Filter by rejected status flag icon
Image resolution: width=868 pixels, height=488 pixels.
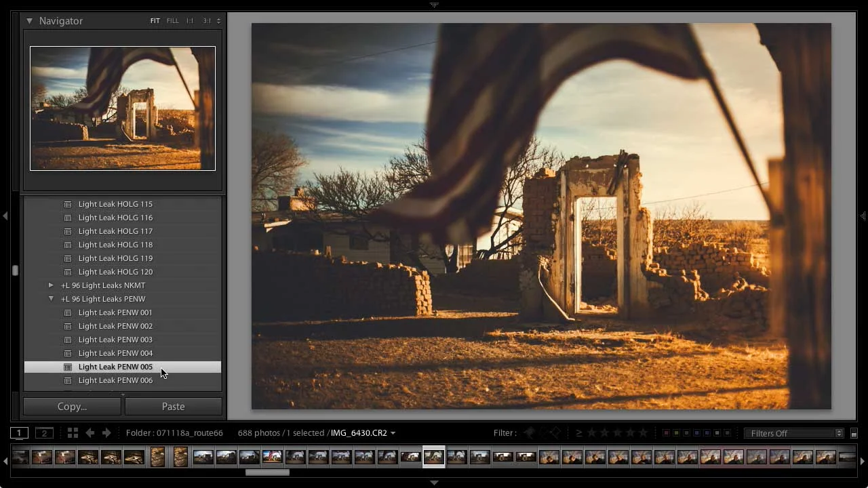pyautogui.click(x=555, y=433)
